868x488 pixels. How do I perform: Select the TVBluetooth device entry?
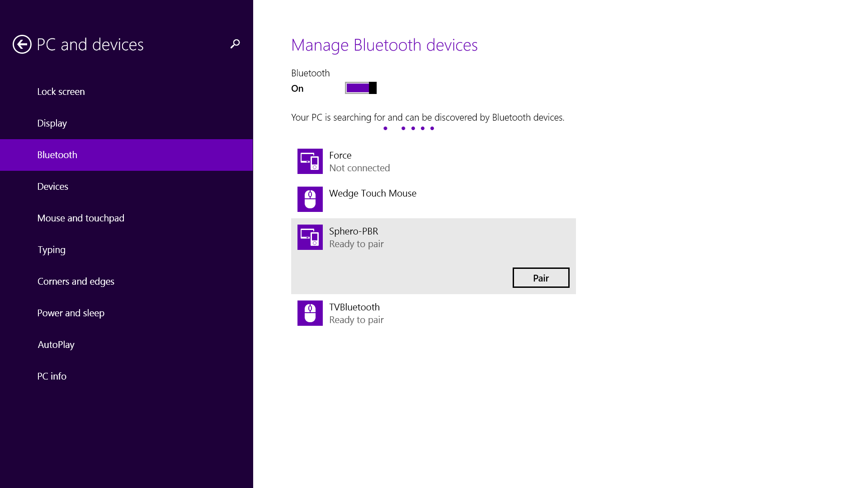(433, 313)
